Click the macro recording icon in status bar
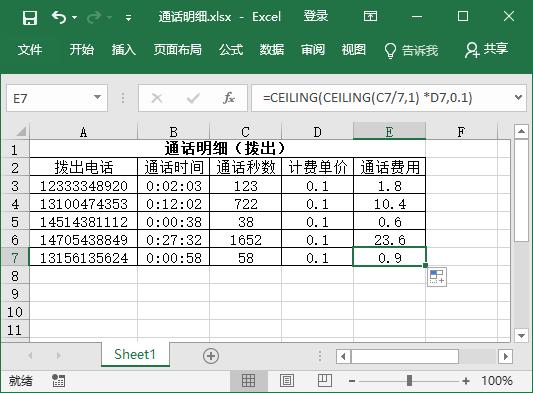Screen dimensions: 533x393 (58, 380)
